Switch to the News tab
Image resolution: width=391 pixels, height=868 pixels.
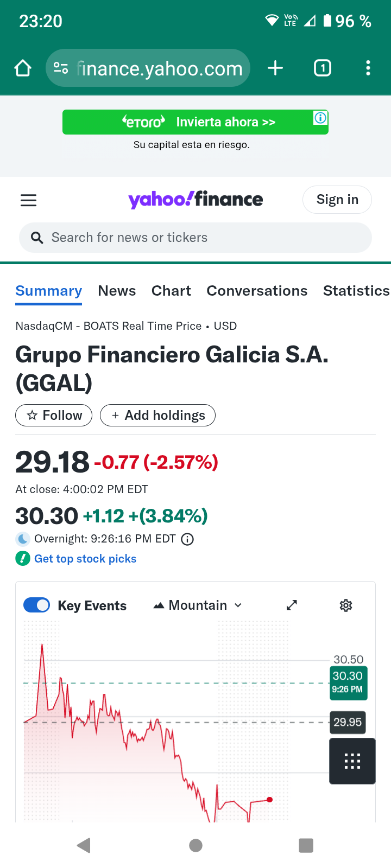[117, 291]
